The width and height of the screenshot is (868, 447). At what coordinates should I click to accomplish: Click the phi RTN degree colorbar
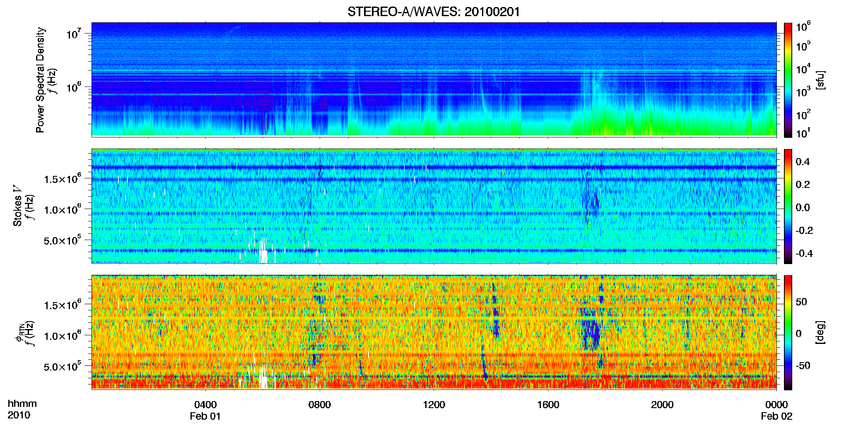click(788, 332)
